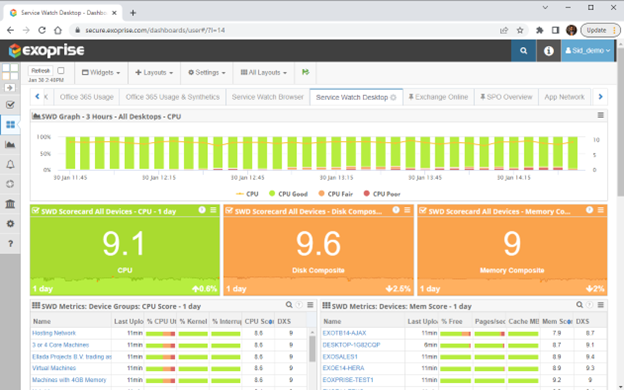Click the Refresh button
624x390 pixels.
click(x=41, y=71)
